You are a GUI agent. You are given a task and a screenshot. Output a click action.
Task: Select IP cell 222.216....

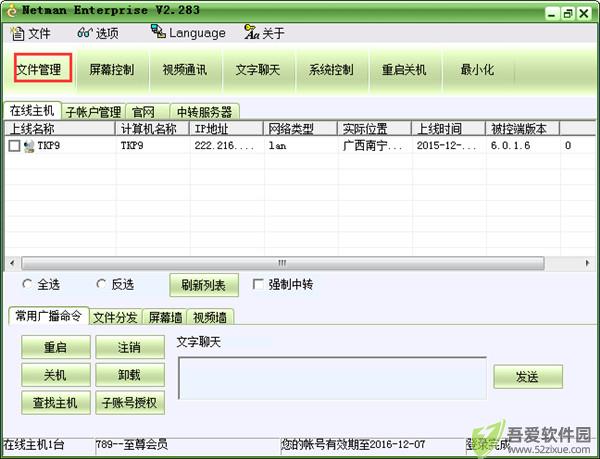(224, 145)
